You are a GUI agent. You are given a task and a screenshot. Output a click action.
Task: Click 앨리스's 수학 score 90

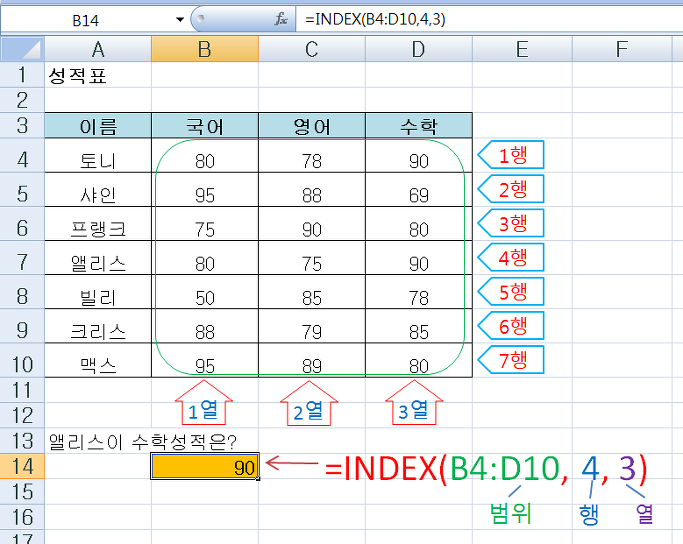419,258
